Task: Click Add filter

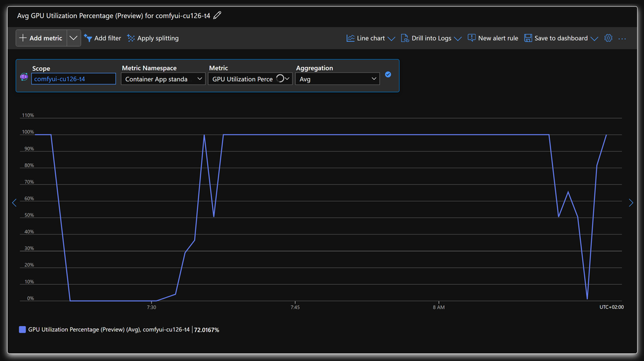Action: pos(102,38)
